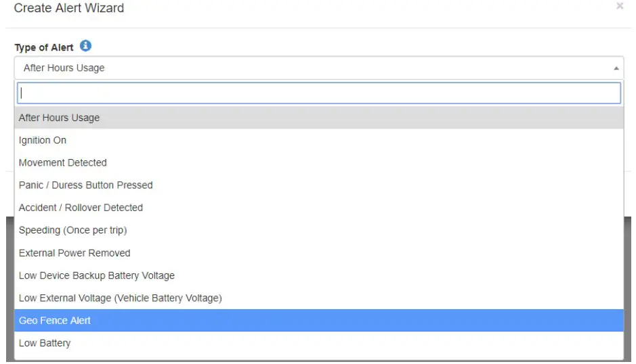
Task: Select Movement Detected alert option
Action: point(63,162)
